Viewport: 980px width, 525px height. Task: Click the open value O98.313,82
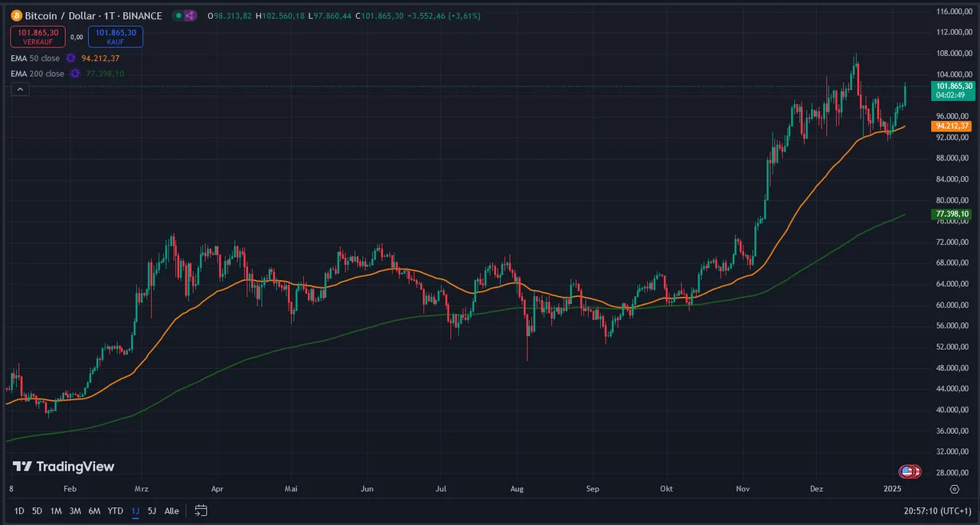[x=230, y=15]
